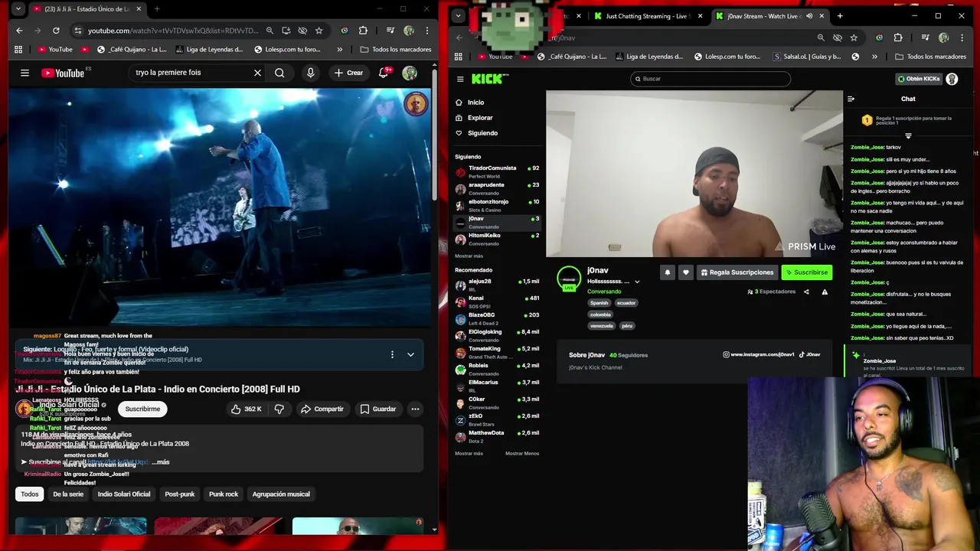Viewport: 980px width, 551px height.
Task: Expand the Siguiente playlist panel chevron
Action: (410, 354)
